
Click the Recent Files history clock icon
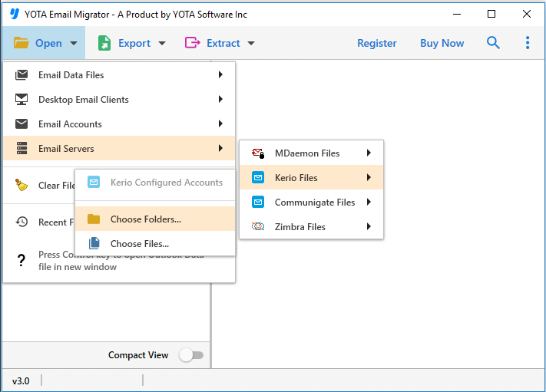(x=22, y=222)
